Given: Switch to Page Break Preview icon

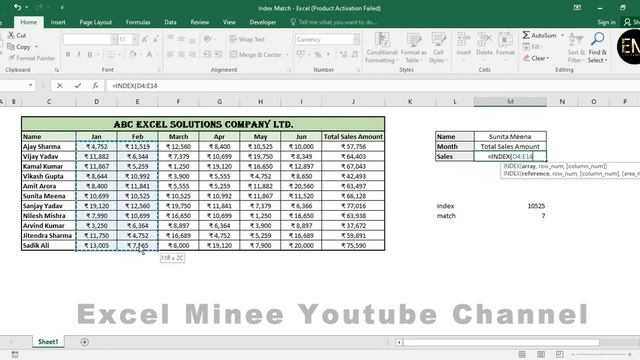Looking at the screenshot, I should click(x=560, y=354).
